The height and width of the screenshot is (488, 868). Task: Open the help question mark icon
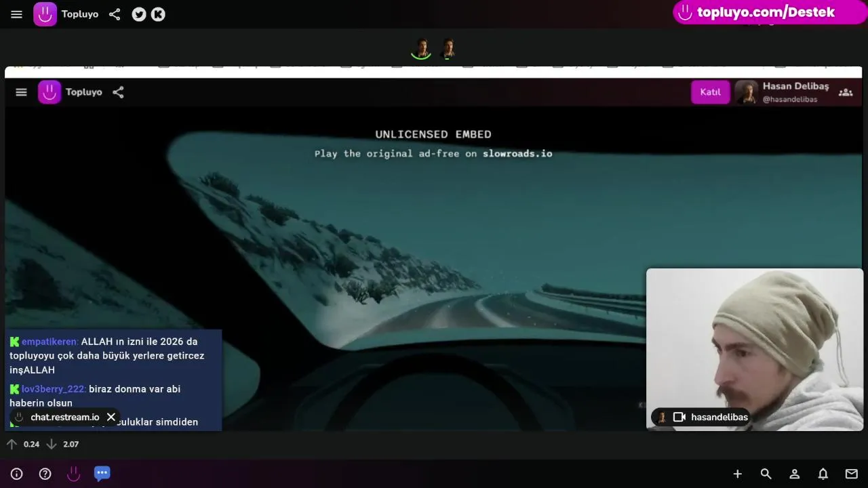click(x=45, y=474)
